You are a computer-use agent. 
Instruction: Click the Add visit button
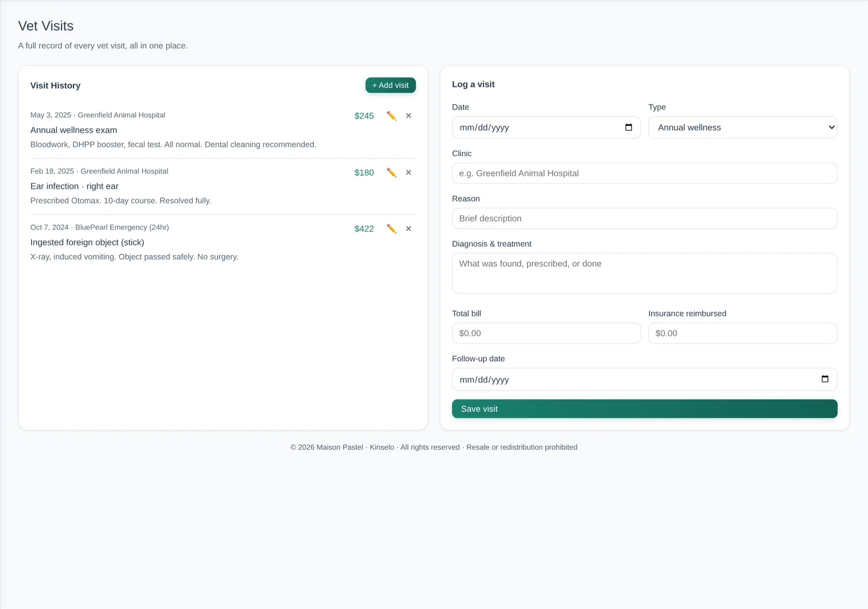(x=391, y=85)
